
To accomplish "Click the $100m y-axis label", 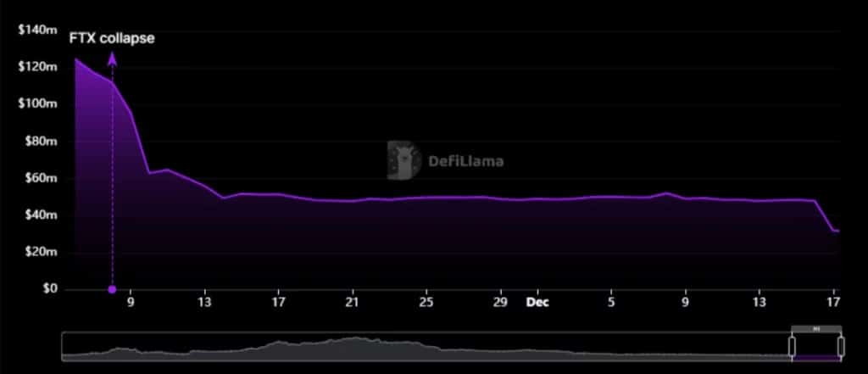I will tap(37, 104).
